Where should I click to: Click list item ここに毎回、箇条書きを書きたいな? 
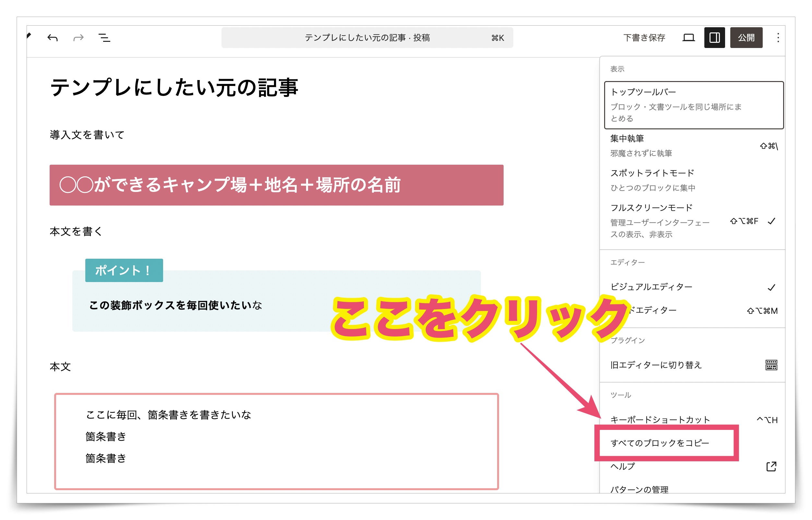[168, 415]
